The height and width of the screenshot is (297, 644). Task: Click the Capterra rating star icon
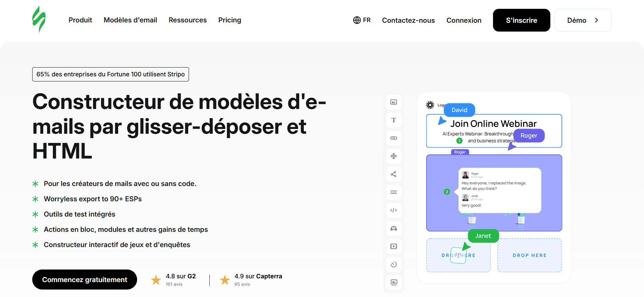pyautogui.click(x=225, y=280)
